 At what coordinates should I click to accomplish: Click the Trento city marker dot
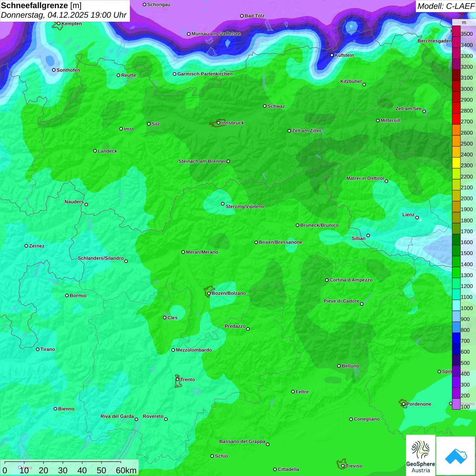177,379
